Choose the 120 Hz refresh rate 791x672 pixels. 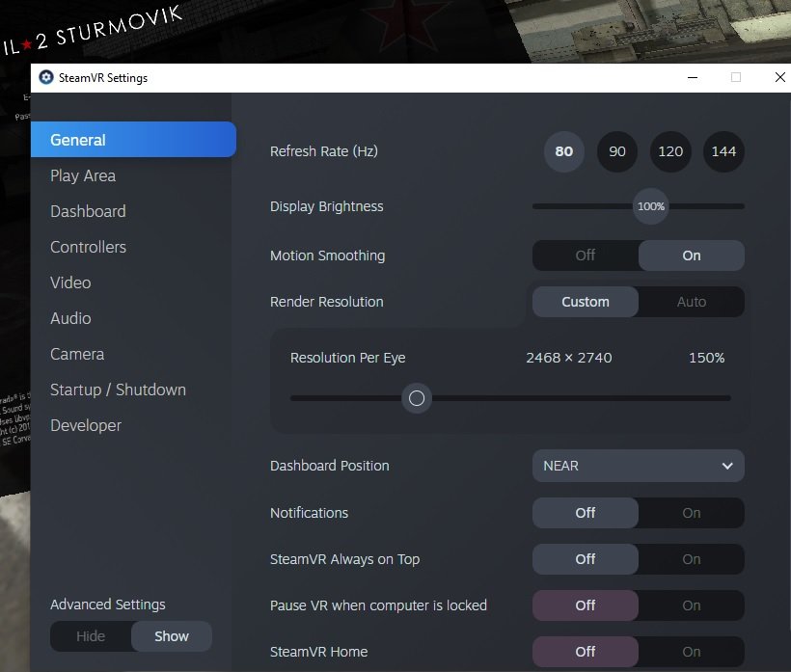coord(670,151)
